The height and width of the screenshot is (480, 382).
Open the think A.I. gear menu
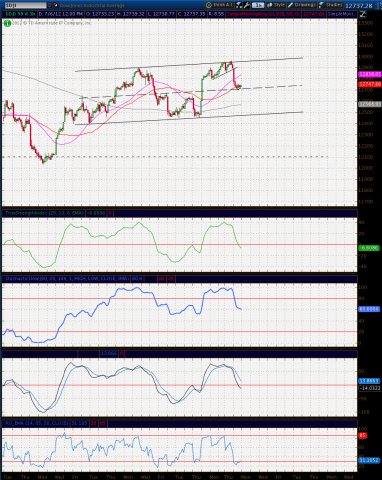pyautogui.click(x=219, y=5)
